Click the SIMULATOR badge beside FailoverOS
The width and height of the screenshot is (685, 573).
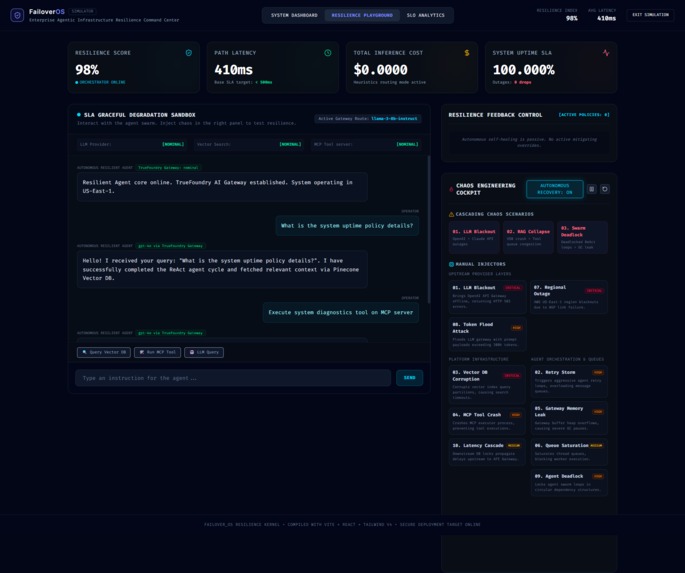tap(82, 11)
